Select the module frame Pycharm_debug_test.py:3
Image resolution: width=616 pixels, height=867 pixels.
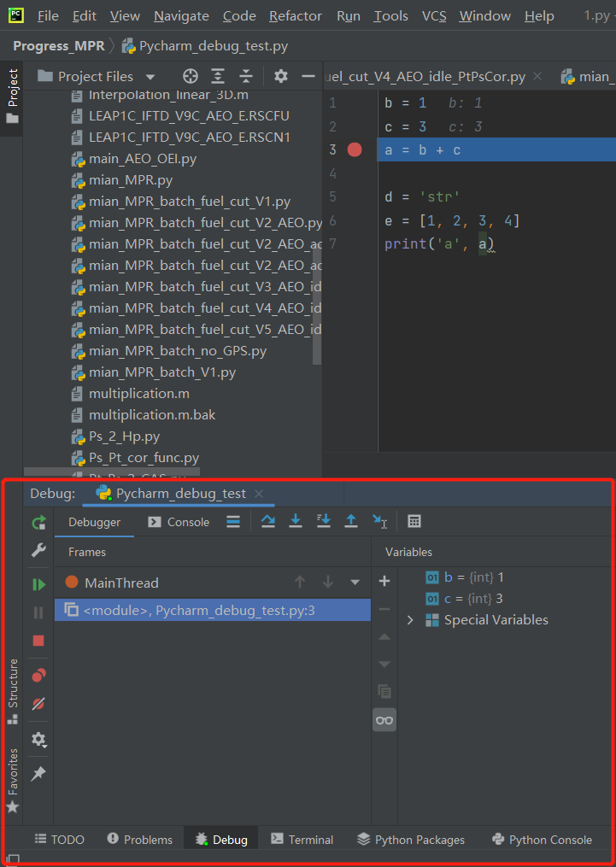(213, 611)
